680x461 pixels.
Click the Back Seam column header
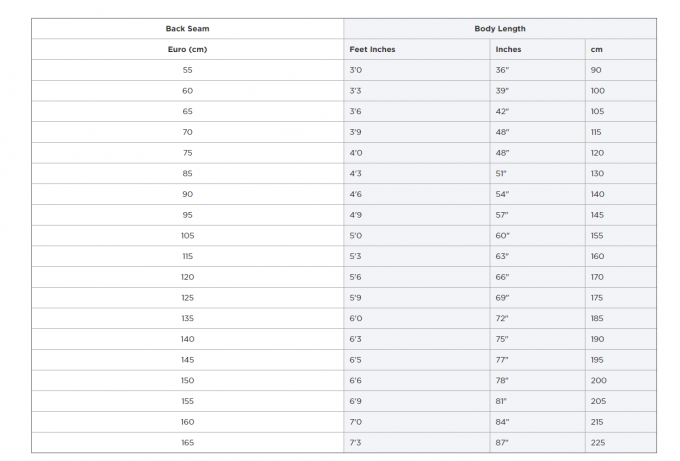187,29
